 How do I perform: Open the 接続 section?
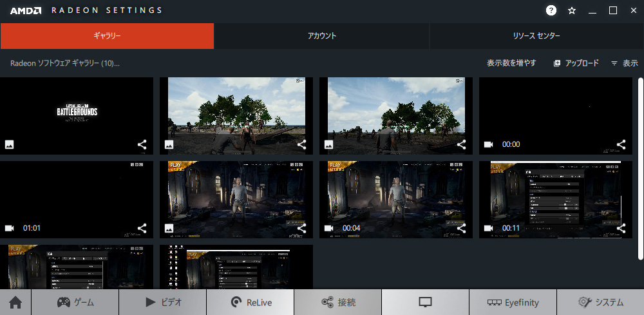[337, 302]
